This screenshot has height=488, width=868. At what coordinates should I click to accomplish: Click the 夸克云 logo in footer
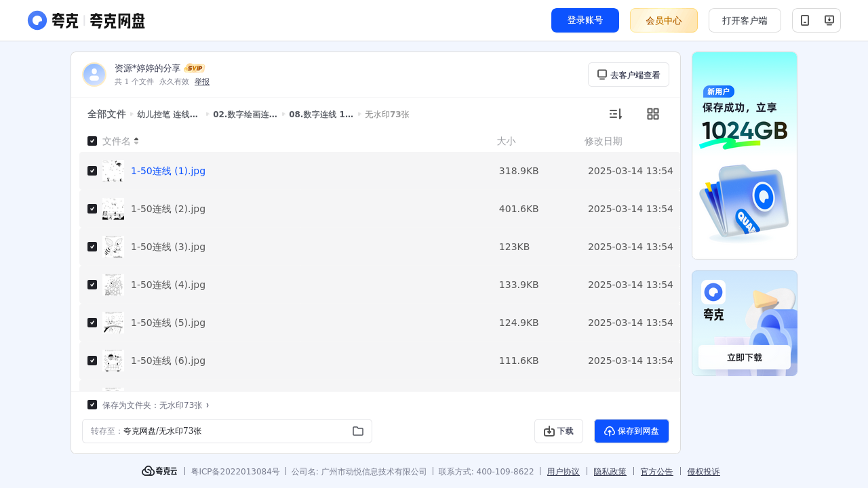click(x=159, y=471)
